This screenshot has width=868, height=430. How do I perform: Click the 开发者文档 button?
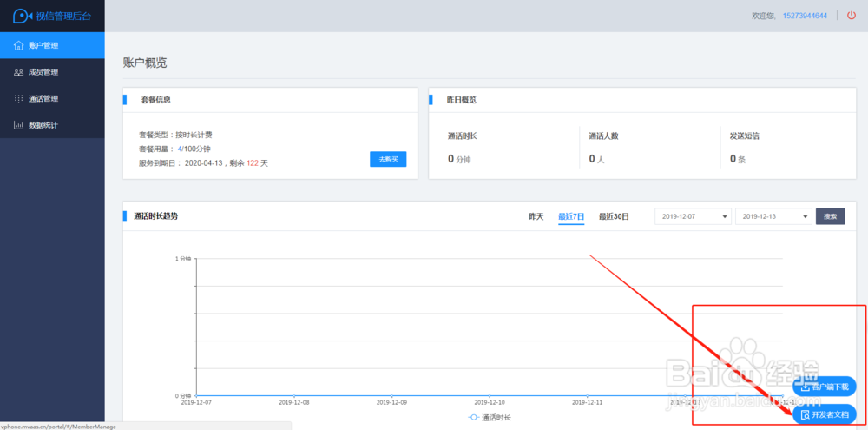825,414
